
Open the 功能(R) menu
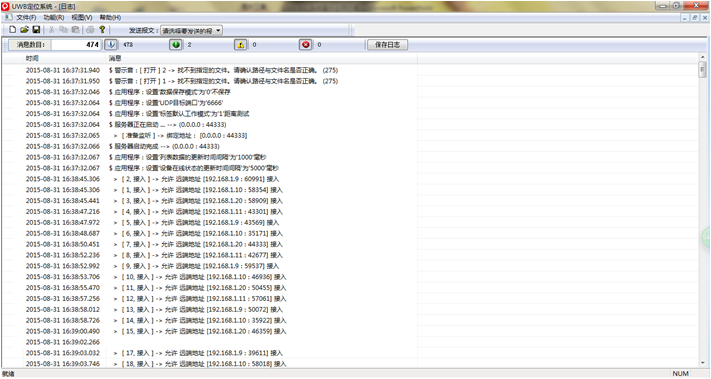click(54, 17)
